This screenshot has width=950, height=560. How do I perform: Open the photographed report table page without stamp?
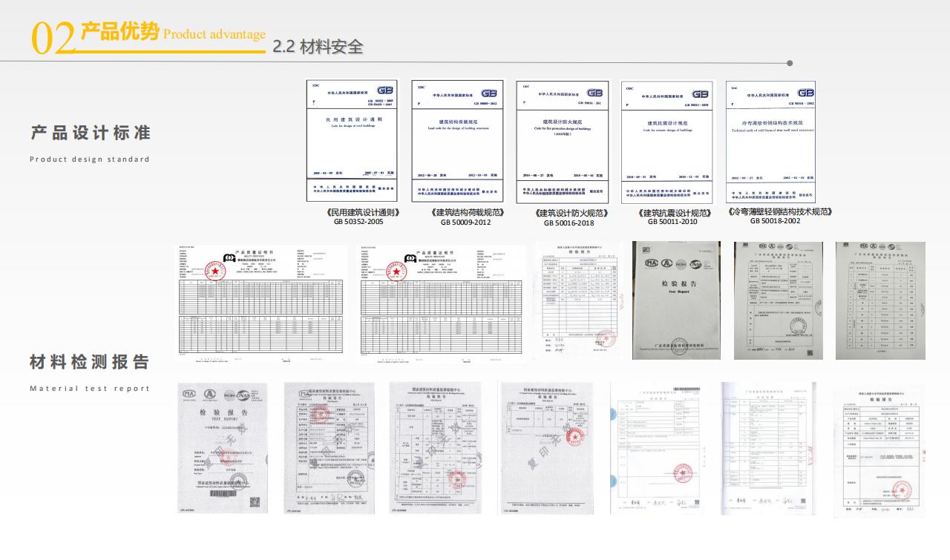(x=880, y=300)
